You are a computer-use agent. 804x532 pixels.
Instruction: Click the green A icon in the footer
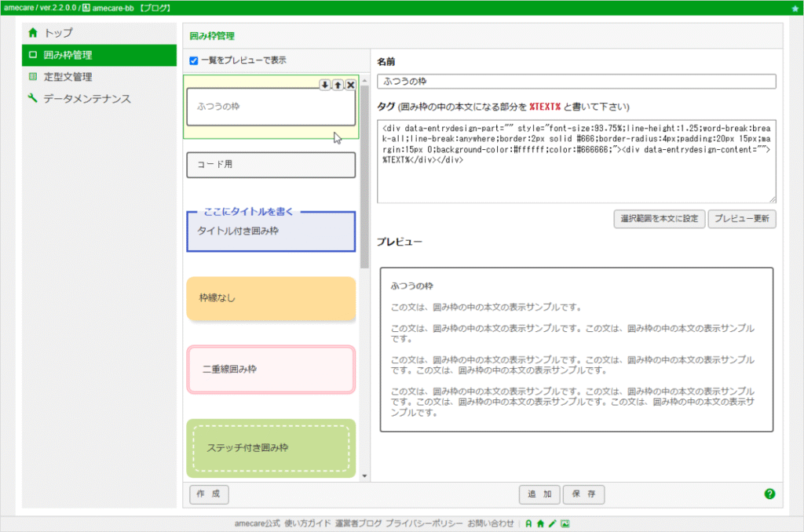pos(528,524)
